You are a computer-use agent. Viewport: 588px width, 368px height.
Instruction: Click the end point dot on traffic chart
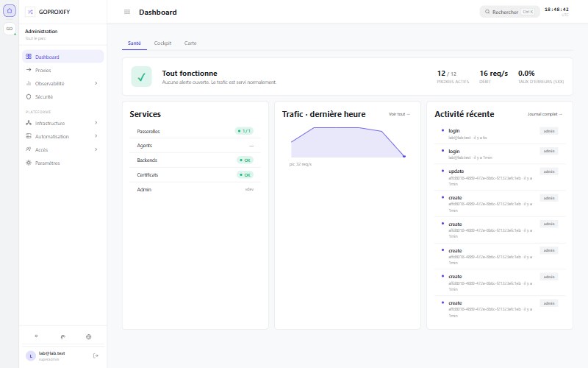pyautogui.click(x=404, y=156)
